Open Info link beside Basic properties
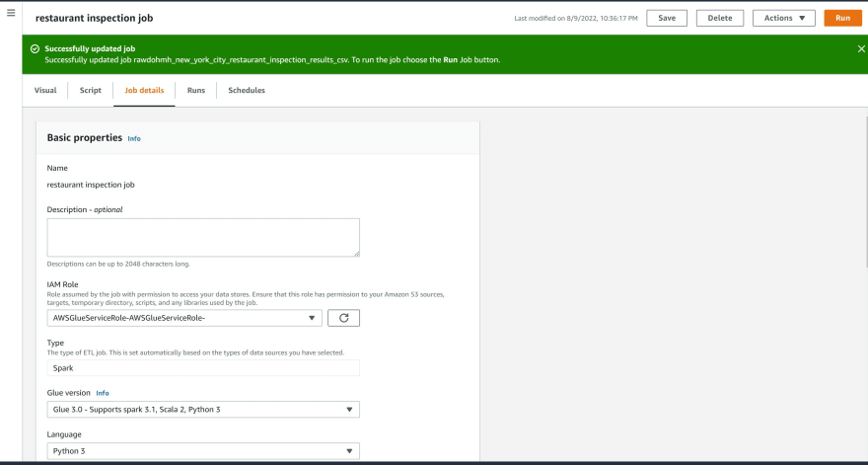Image resolution: width=868 pixels, height=465 pixels. coord(134,138)
